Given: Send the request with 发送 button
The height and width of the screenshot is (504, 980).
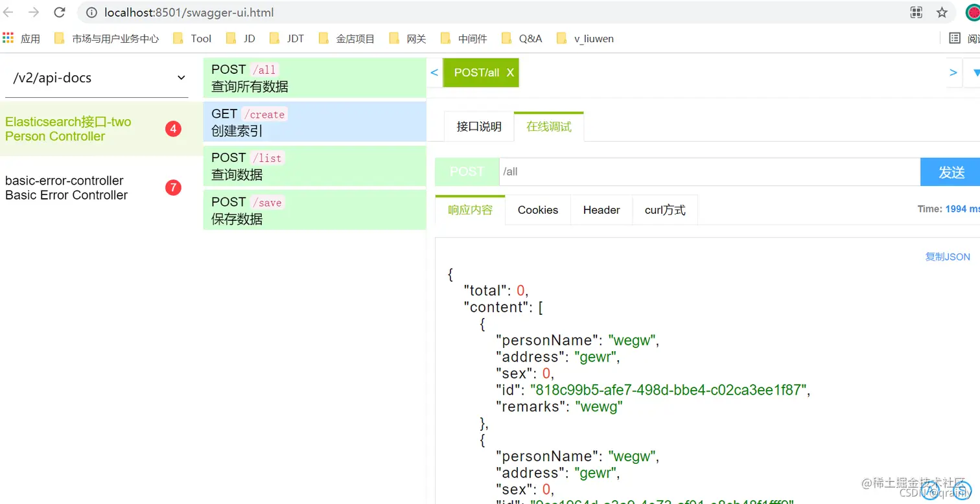Looking at the screenshot, I should (950, 172).
